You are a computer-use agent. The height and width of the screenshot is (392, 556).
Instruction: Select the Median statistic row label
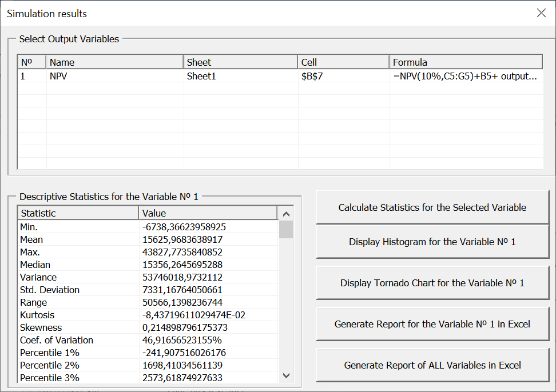pyautogui.click(x=35, y=265)
